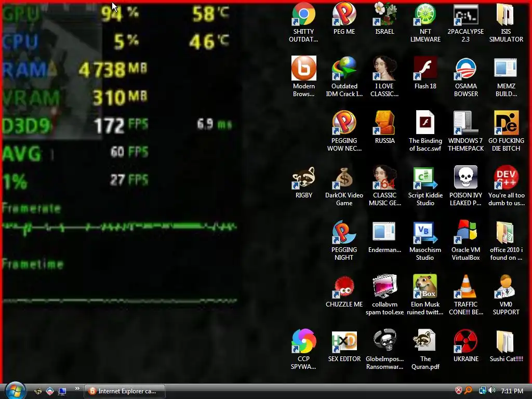Open the CLASSIC MUSIC GE... 64 shortcut

[384, 178]
